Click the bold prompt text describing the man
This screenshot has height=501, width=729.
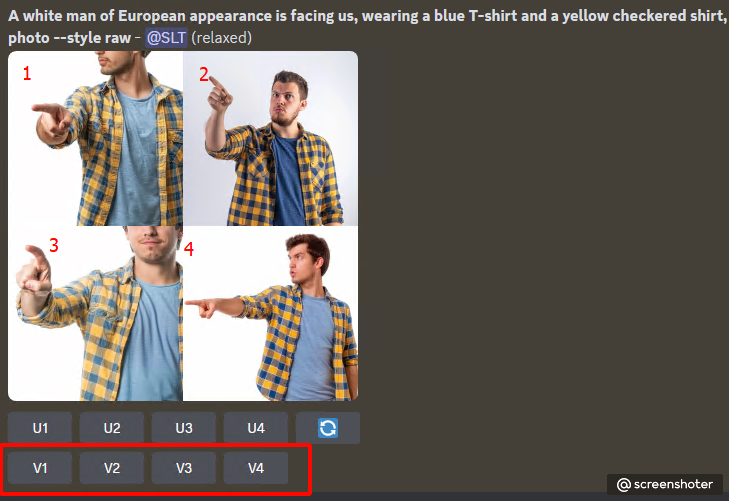[x=367, y=26]
